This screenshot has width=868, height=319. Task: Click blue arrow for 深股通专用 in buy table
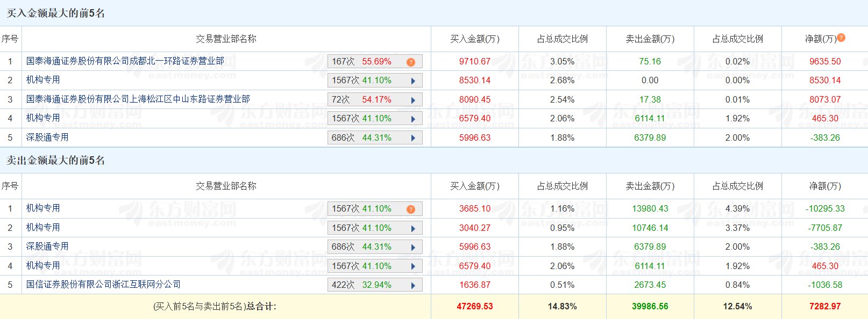pos(413,138)
